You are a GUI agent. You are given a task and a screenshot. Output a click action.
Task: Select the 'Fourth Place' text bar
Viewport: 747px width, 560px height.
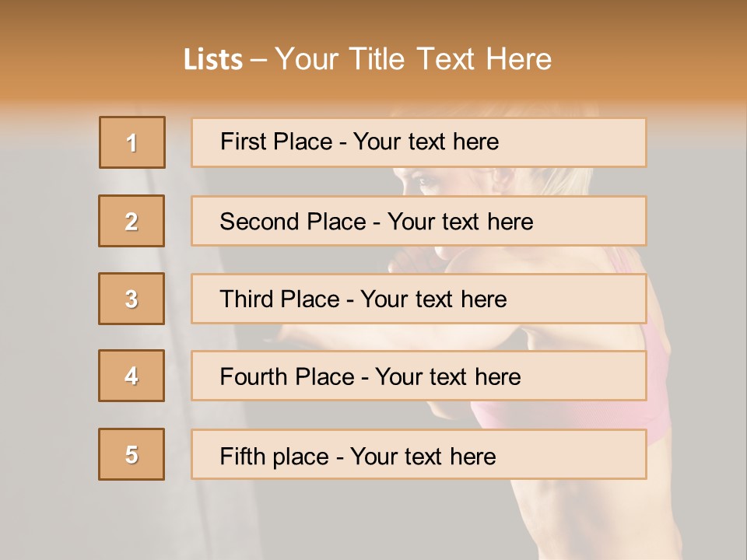coord(419,376)
